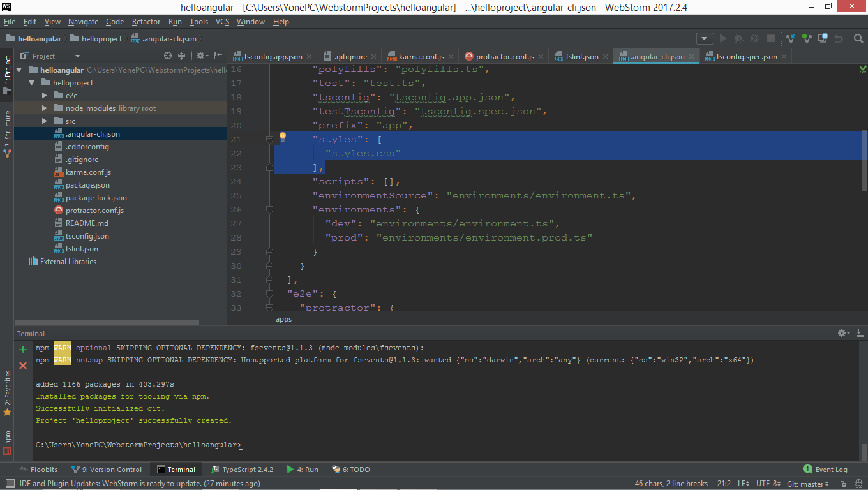Close the terminal session with red X icon
Viewport: 868px width, 490px height.
point(23,366)
